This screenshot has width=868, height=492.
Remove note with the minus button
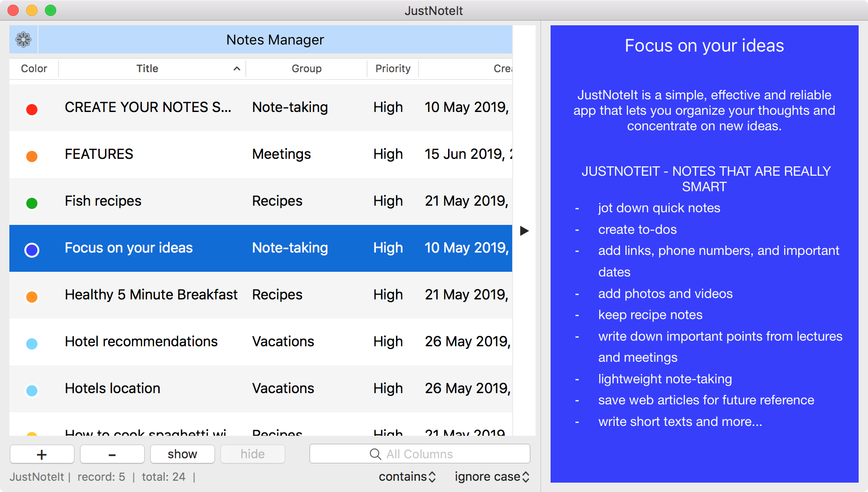112,454
